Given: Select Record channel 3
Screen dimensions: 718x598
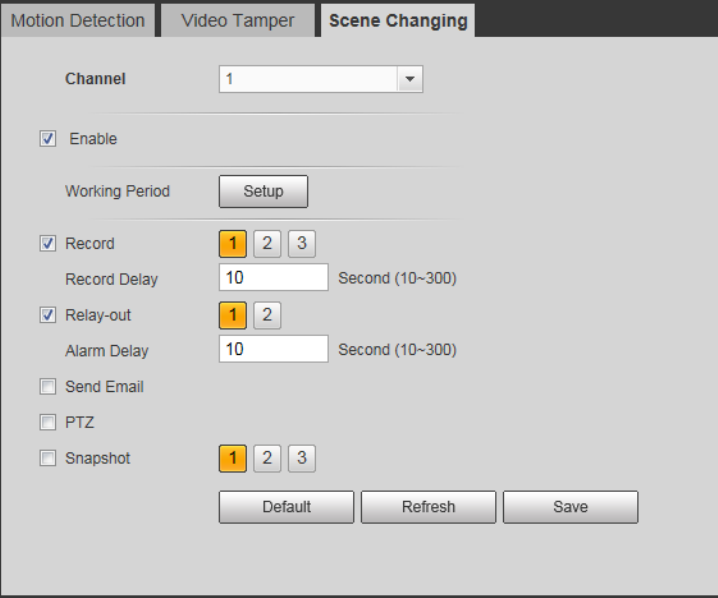Looking at the screenshot, I should [301, 244].
